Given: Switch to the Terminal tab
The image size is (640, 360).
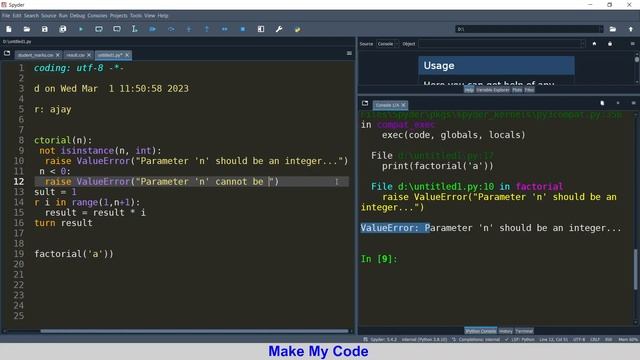Looking at the screenshot, I should click(524, 331).
